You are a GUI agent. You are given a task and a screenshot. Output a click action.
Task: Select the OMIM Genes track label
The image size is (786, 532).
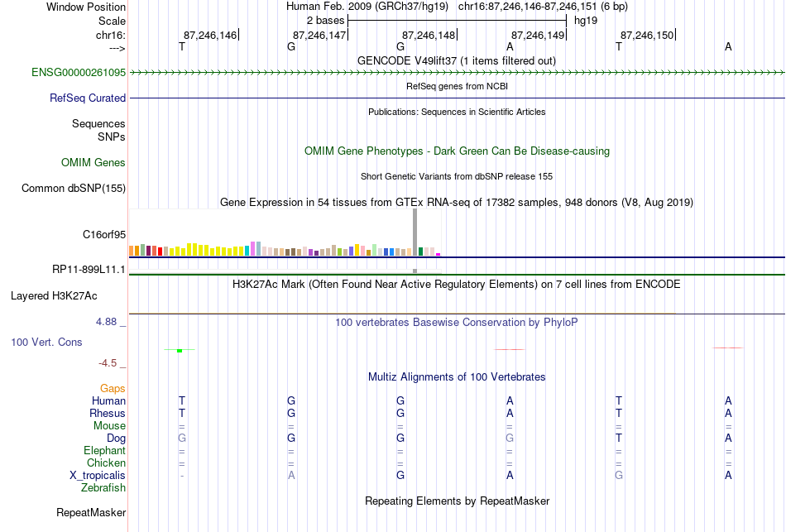point(93,162)
